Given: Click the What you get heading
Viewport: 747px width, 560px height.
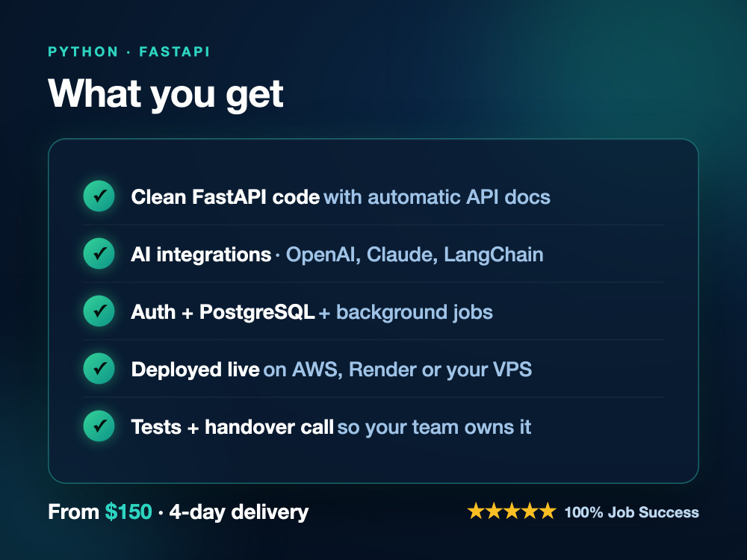Looking at the screenshot, I should [x=166, y=94].
